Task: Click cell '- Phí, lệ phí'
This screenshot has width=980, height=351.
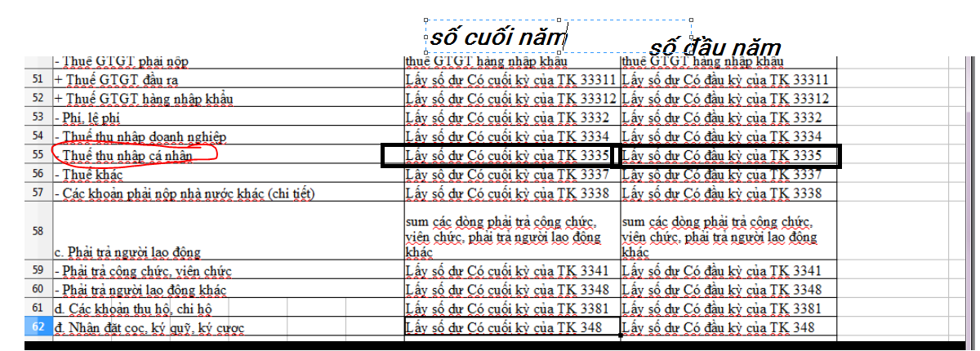Action: point(229,117)
